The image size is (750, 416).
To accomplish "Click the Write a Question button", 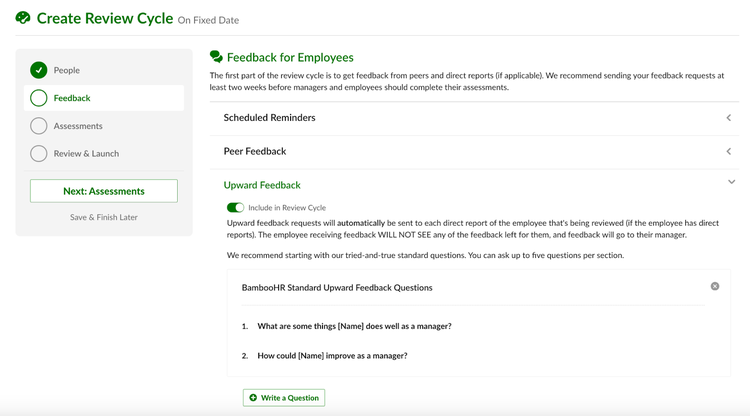I will point(284,397).
